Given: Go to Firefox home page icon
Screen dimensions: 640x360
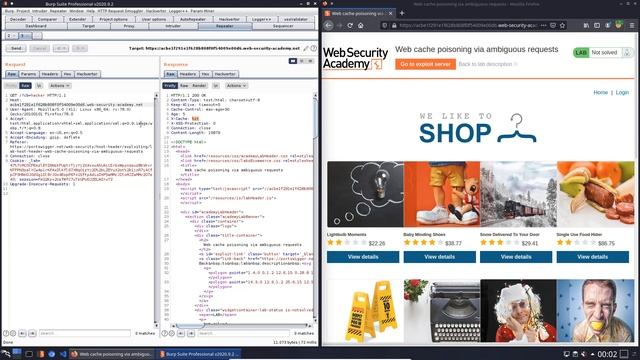Looking at the screenshot, I should point(360,25).
